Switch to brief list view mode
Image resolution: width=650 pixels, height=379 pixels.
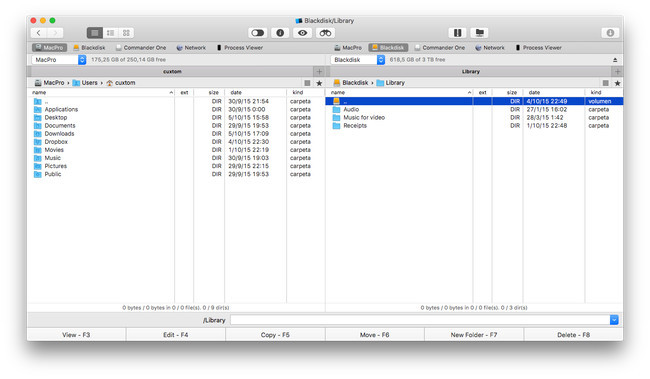pyautogui.click(x=111, y=33)
